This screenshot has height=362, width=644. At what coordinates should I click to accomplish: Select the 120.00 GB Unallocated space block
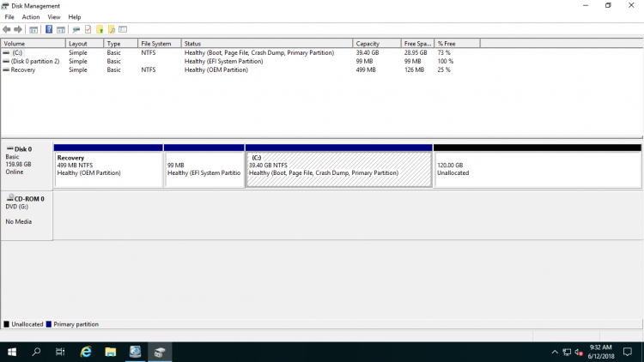538,166
